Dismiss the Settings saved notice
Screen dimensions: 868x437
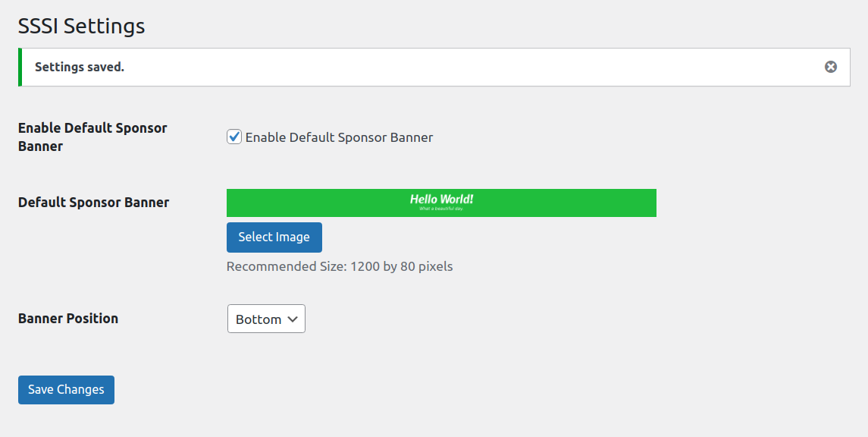click(830, 67)
